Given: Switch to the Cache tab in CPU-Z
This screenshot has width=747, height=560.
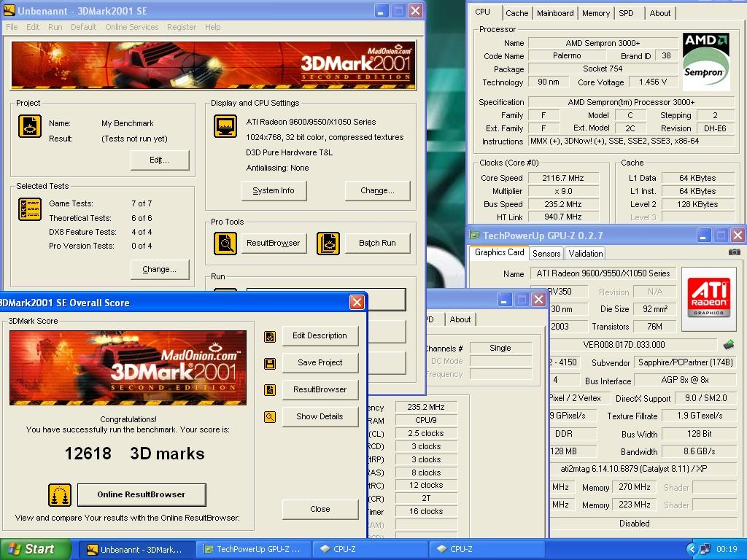Looking at the screenshot, I should point(517,13).
